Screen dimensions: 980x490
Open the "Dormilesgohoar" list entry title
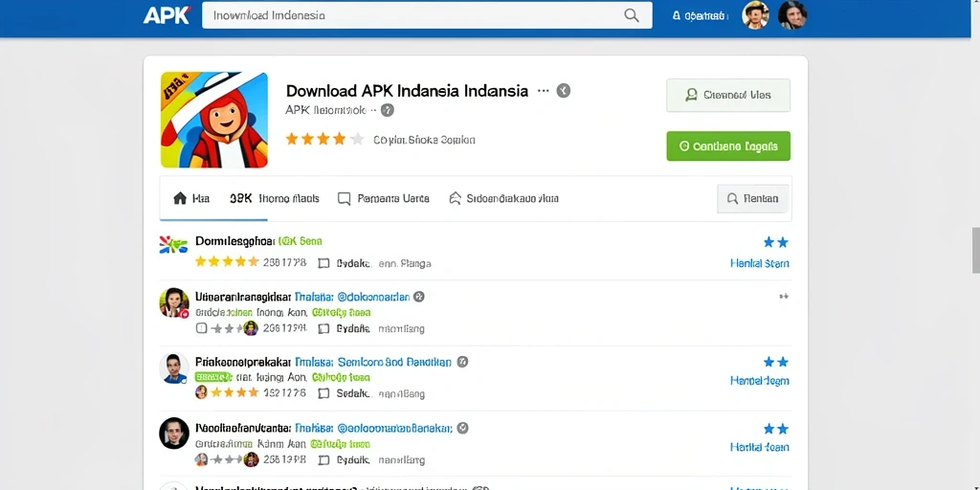(x=235, y=241)
